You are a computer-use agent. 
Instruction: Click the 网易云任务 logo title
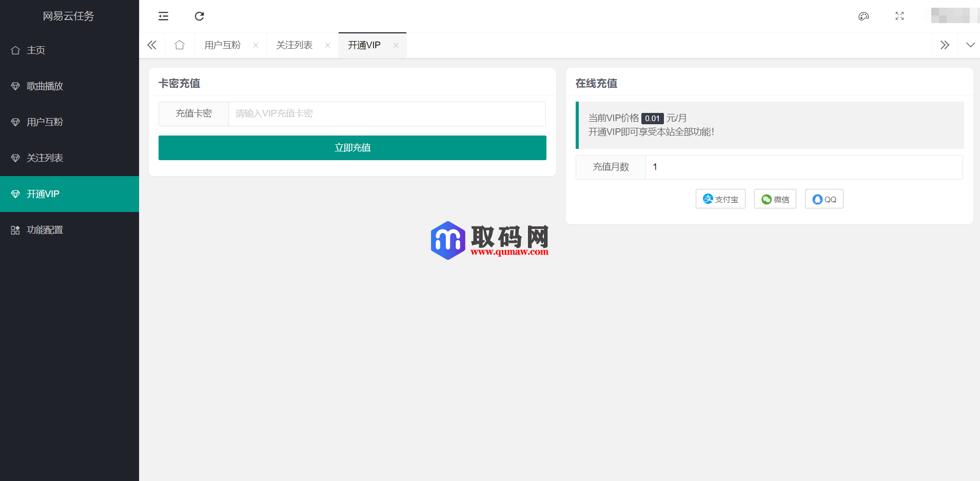[68, 16]
